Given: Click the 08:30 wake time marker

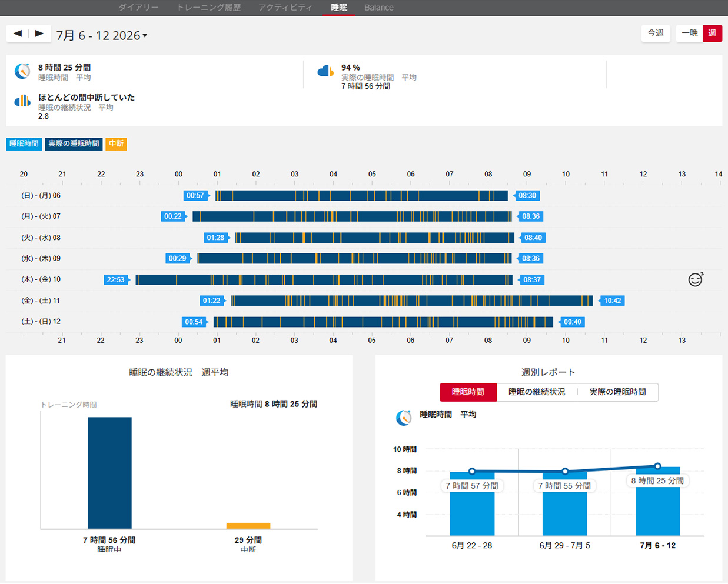Looking at the screenshot, I should 527,195.
